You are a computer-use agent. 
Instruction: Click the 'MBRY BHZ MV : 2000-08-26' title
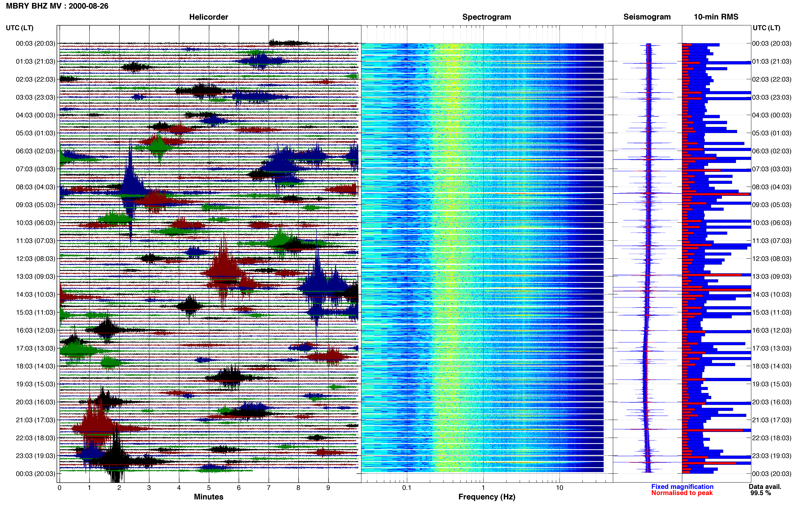coord(57,6)
